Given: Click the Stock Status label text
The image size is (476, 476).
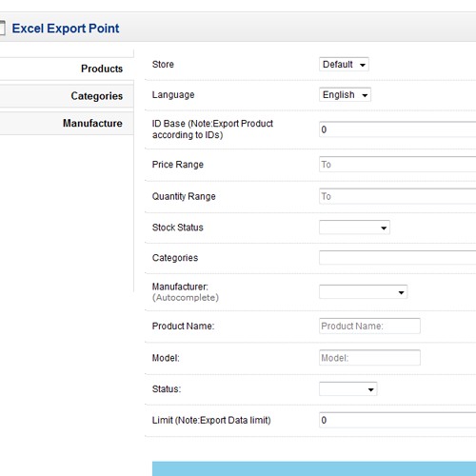Looking at the screenshot, I should coord(178,228).
